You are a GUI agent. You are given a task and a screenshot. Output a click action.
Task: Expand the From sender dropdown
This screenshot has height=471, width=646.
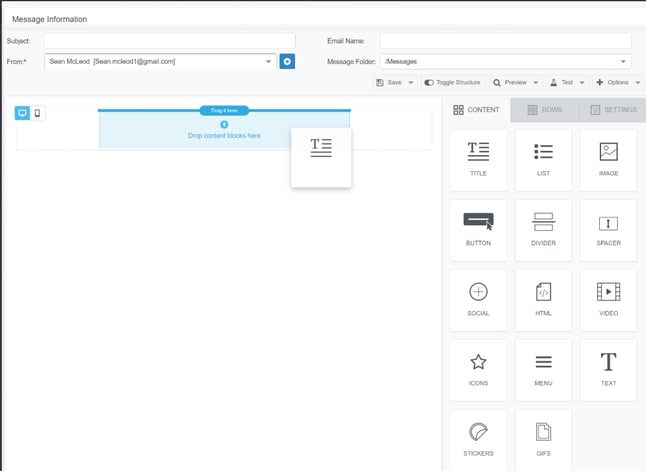(268, 61)
